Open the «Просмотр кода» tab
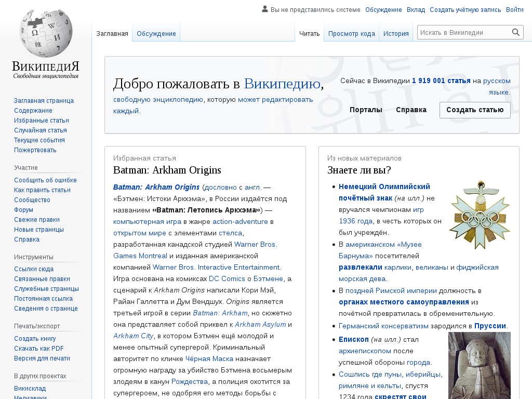Screen dimensions: 532x399 point(352,34)
